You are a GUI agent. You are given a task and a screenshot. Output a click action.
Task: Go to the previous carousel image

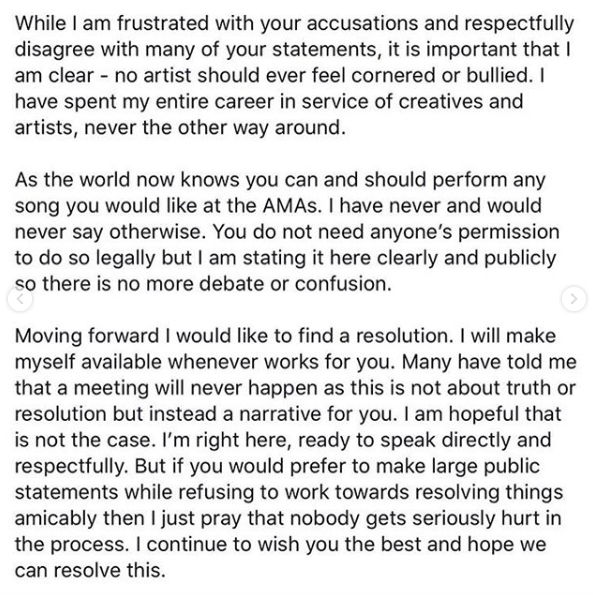(20, 299)
